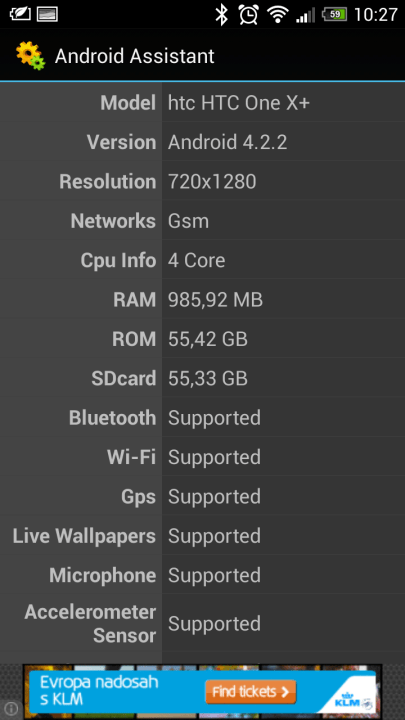Viewport: 405px width, 720px height.
Task: Open the ad info icon
Action: coord(11,708)
